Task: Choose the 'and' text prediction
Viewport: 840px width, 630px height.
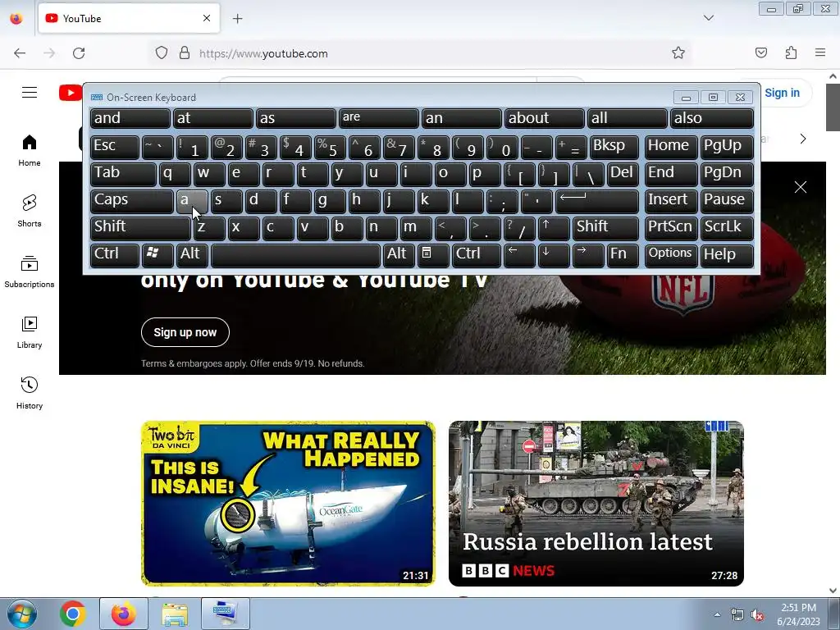Action: pyautogui.click(x=130, y=118)
